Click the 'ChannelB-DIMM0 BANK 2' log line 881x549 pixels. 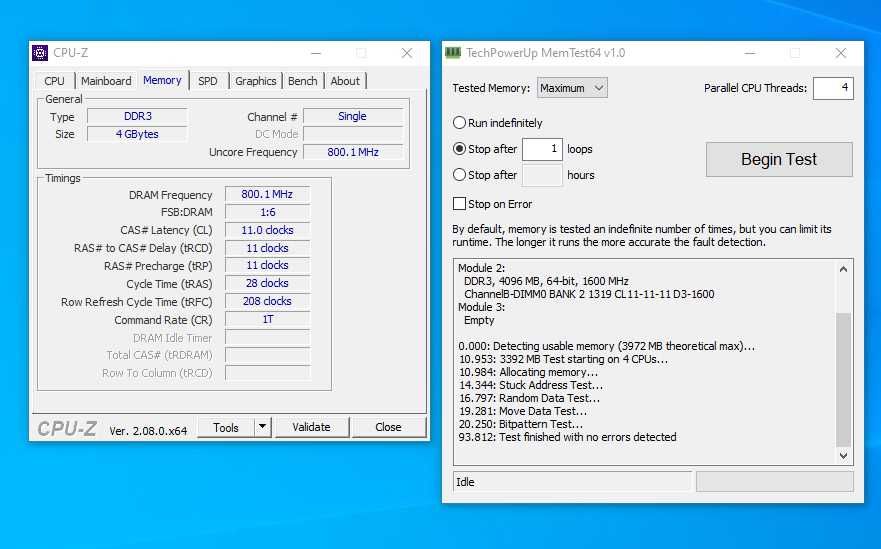click(x=589, y=294)
